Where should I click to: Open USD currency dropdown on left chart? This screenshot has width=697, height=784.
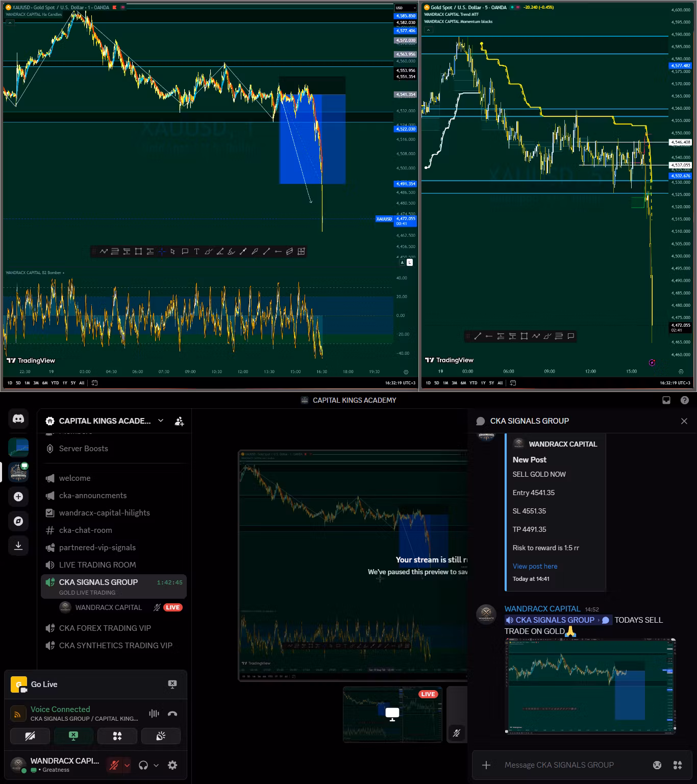406,8
